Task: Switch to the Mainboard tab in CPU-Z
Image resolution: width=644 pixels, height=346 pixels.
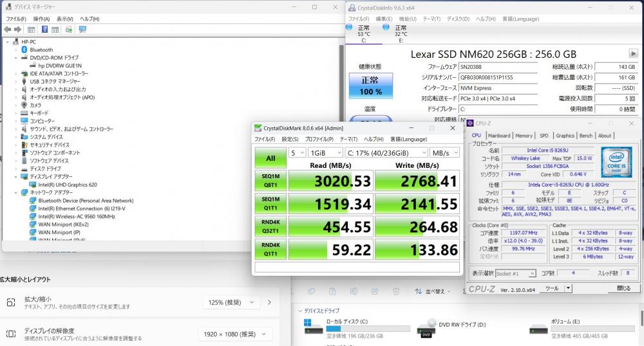Action: click(x=499, y=136)
